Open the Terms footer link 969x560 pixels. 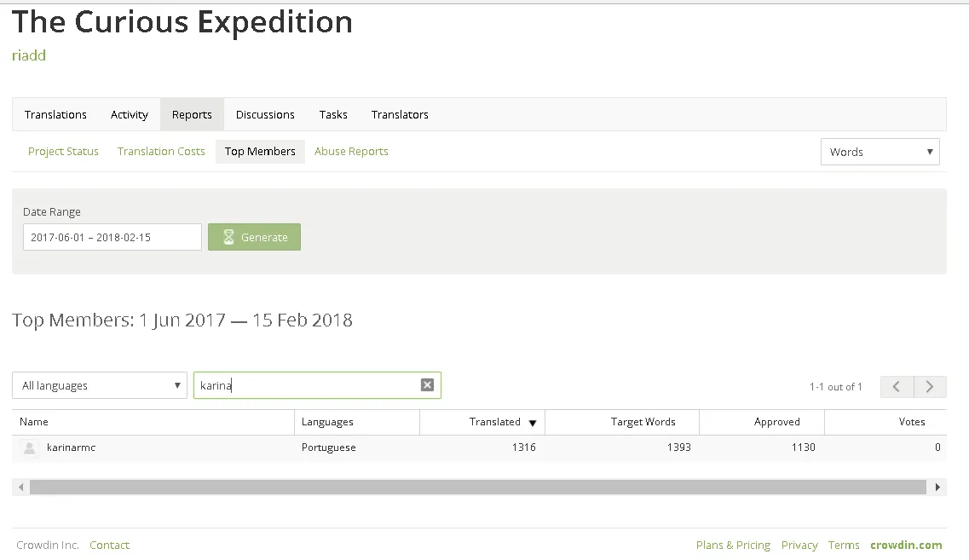[x=844, y=546]
